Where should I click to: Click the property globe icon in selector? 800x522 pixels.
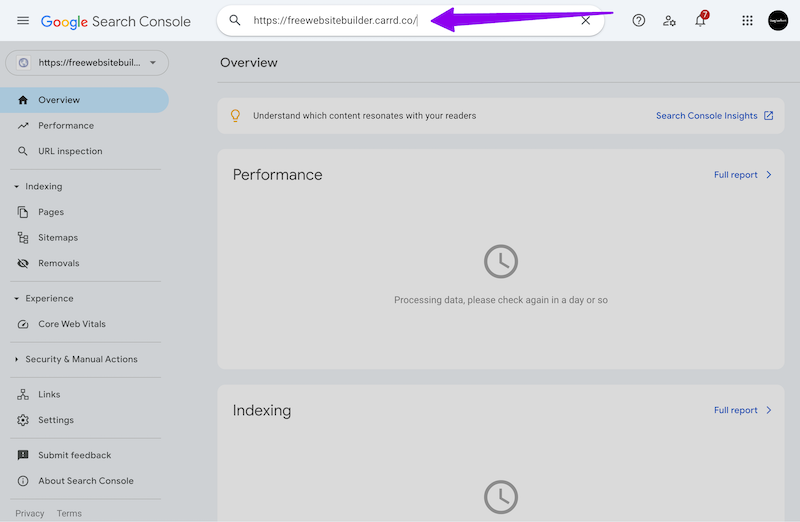pos(23,63)
